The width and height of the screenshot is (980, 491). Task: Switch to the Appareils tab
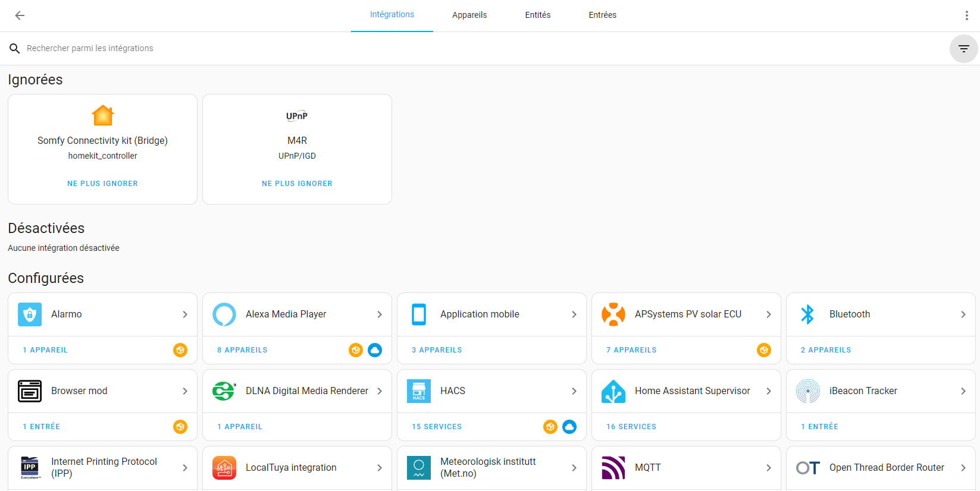469,15
